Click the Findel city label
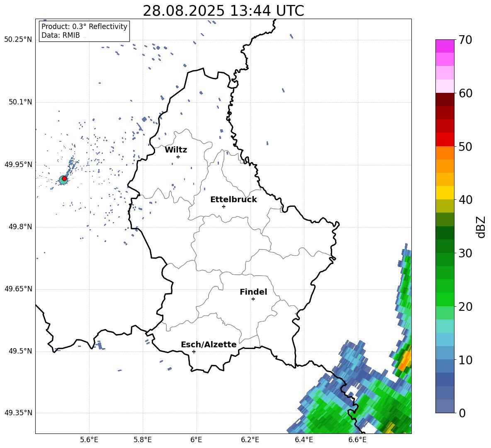491x448 pixels. [253, 292]
